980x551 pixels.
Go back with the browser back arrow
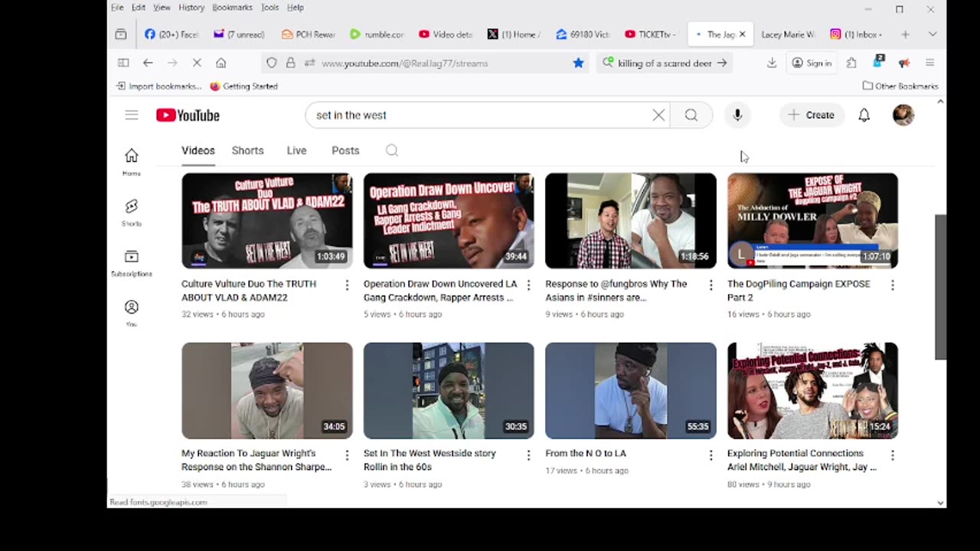[x=148, y=63]
